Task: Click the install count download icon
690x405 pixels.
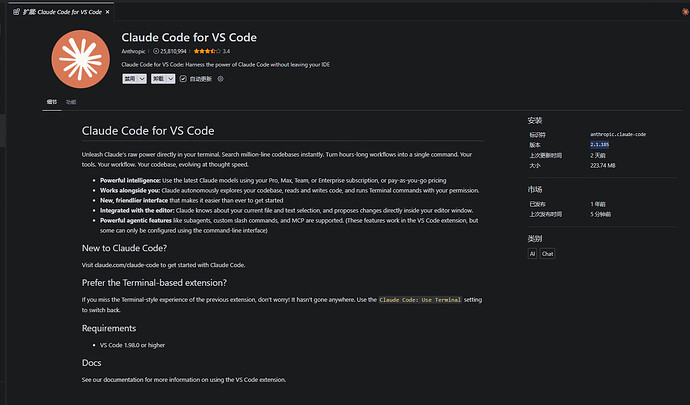Action: click(x=156, y=51)
